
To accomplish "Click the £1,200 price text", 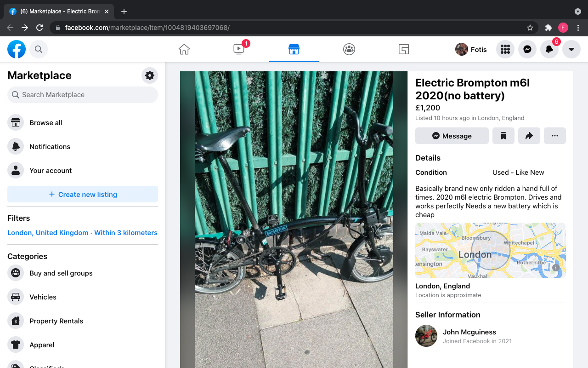I will tap(428, 108).
